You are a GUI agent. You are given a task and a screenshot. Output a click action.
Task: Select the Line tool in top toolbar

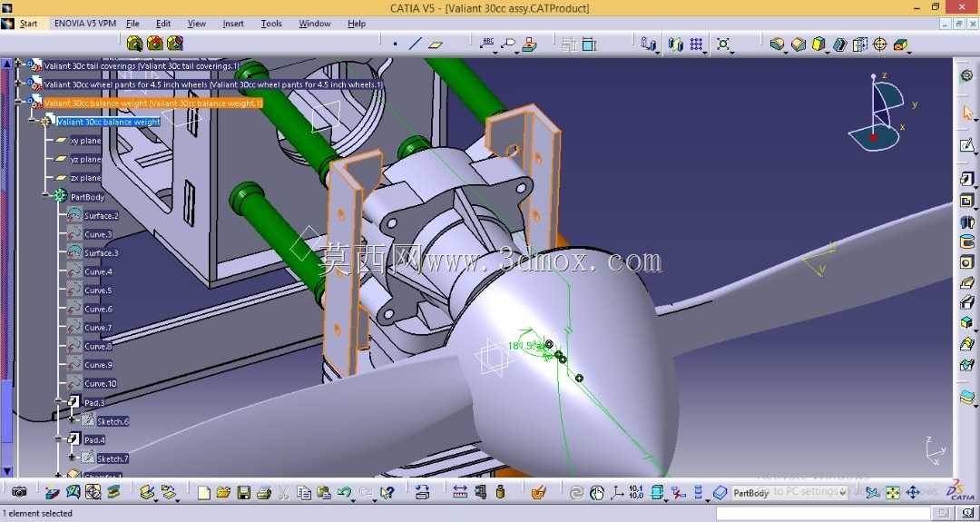(415, 44)
